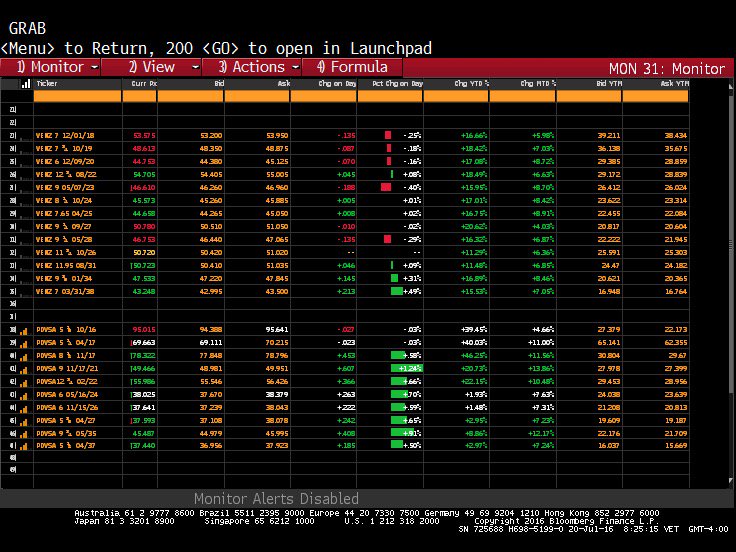736x552 pixels.
Task: Click the MON 31: Monitor title label
Action: (667, 69)
